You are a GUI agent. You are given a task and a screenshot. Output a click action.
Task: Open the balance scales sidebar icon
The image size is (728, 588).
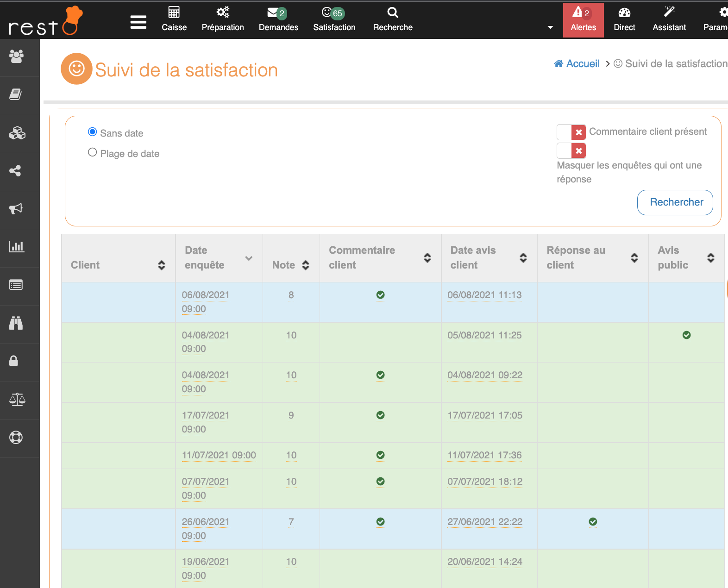tap(17, 400)
